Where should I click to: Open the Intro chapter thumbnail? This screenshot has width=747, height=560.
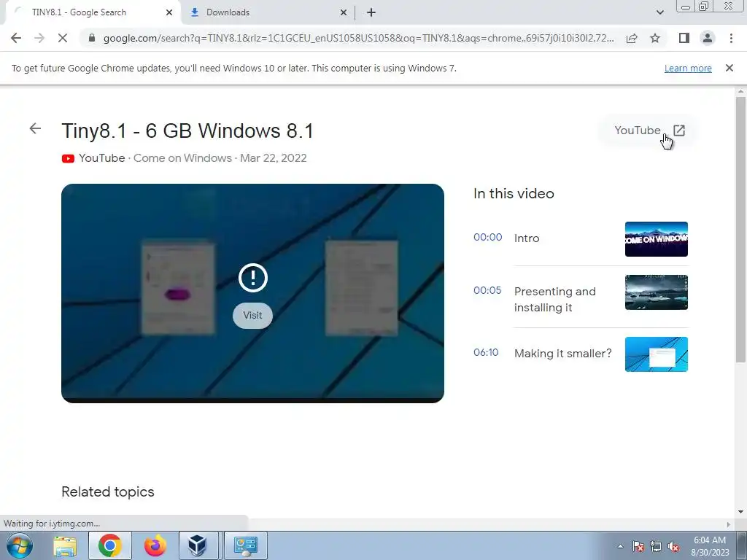(656, 239)
